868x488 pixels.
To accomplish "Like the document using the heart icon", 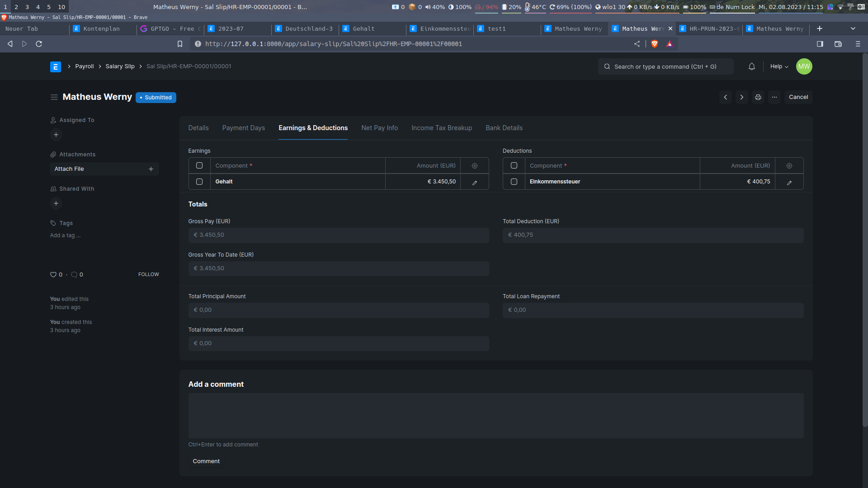I will pos(53,274).
